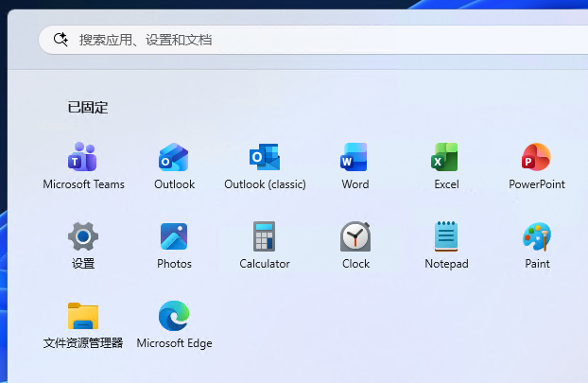Viewport: 588px width, 383px height.
Task: Open Outlook (classic) pinned icon
Action: (x=265, y=157)
